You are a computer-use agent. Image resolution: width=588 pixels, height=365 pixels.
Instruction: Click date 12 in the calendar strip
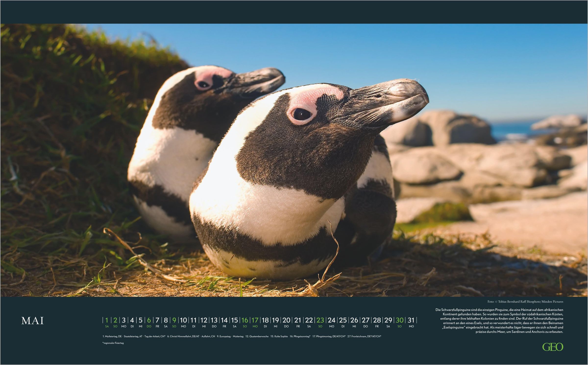point(204,320)
